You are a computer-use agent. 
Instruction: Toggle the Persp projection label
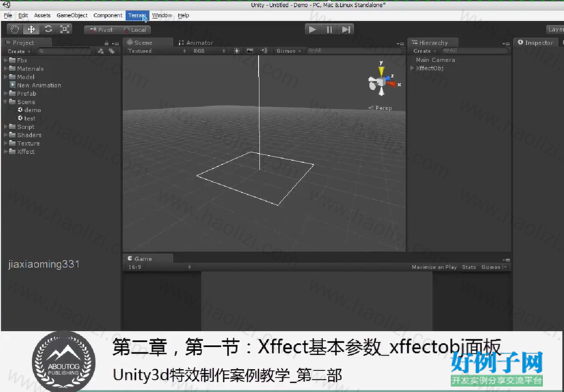tap(380, 108)
